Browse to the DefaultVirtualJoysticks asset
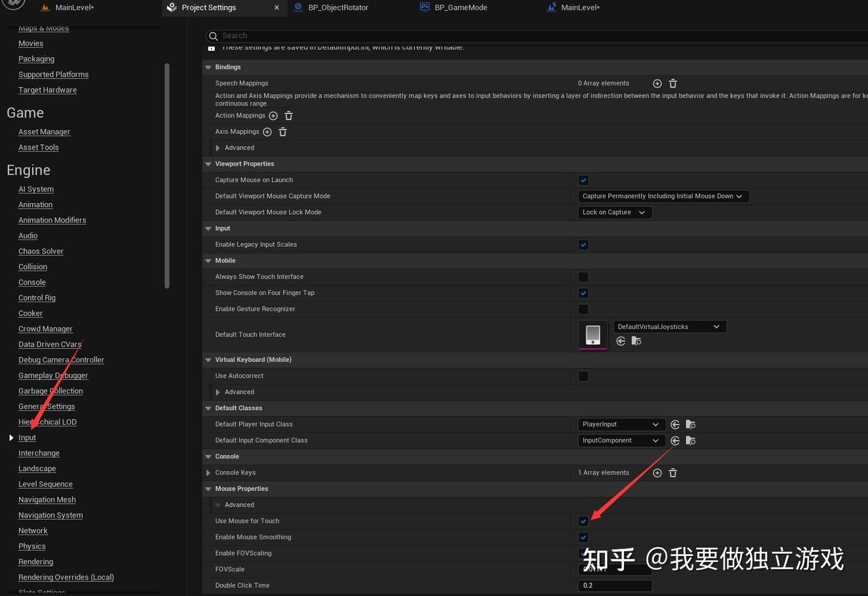 click(636, 341)
